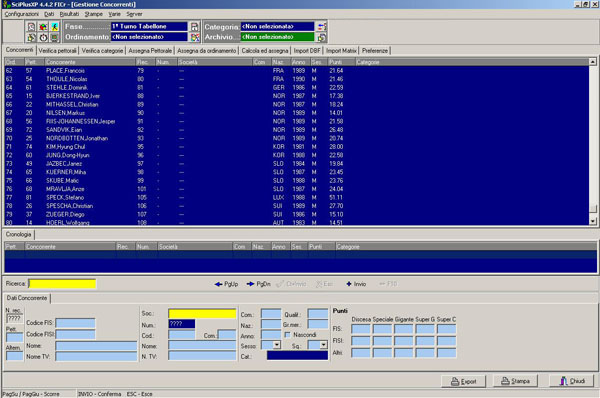Click the Fase field showing 1° Turno Tabellone
Image resolution: width=600 pixels, height=398 pixels.
pos(149,26)
